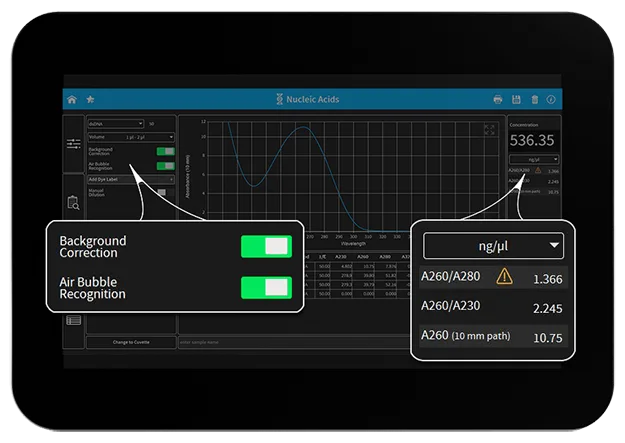Click the factor value 50 beside dsDNA
Viewport: 625px width, 443px height.
pyautogui.click(x=151, y=124)
